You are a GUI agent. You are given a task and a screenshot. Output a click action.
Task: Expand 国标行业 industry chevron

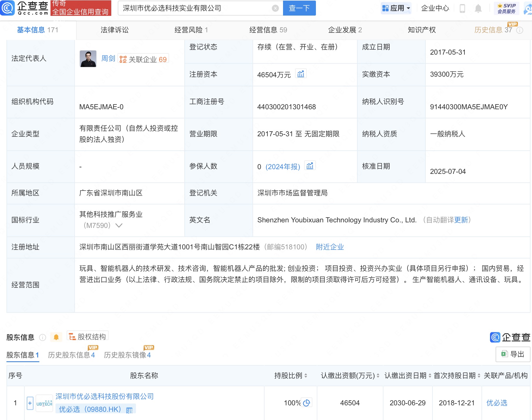(x=119, y=226)
